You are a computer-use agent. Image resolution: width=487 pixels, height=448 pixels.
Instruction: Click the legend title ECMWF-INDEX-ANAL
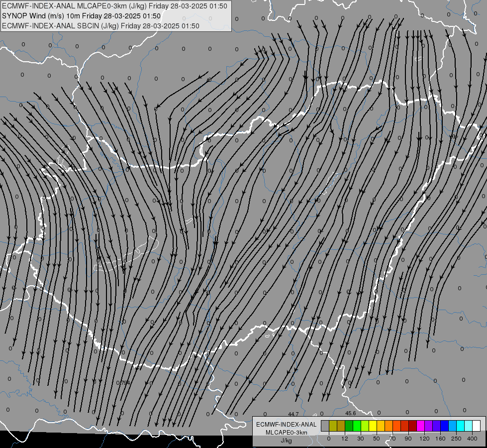pyautogui.click(x=287, y=425)
